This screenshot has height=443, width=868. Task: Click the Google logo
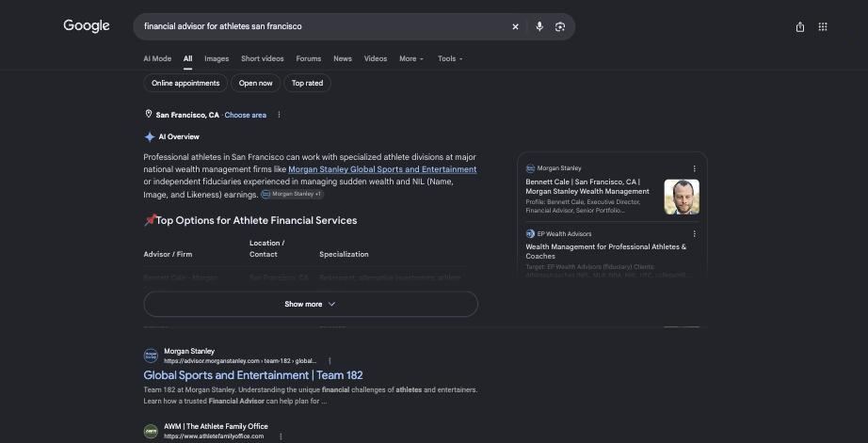tap(87, 26)
